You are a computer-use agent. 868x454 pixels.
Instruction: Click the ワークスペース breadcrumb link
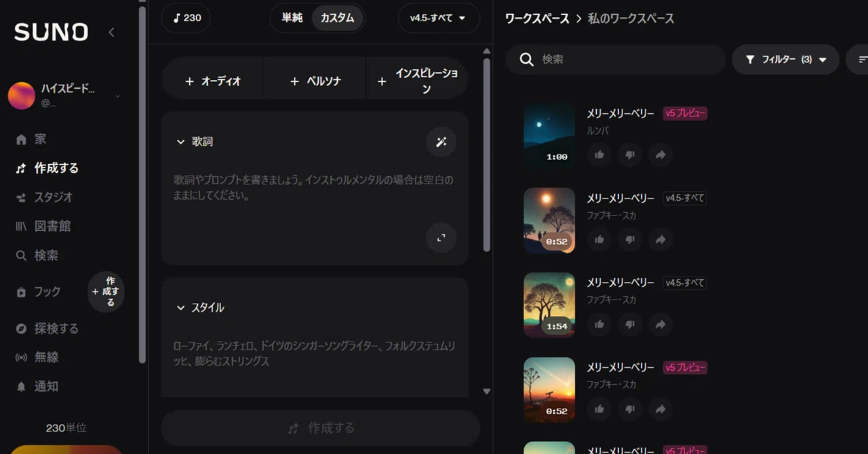point(537,18)
